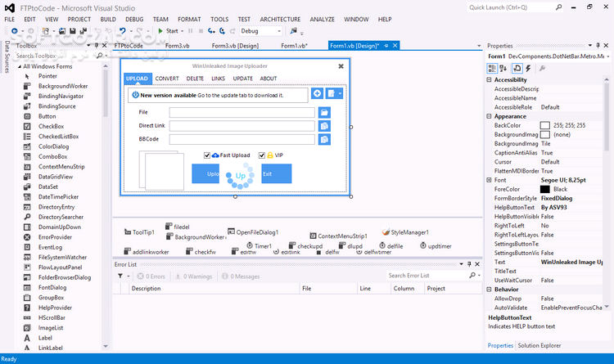
Task: Switch to Form1.vb* code tab
Action: click(x=295, y=46)
